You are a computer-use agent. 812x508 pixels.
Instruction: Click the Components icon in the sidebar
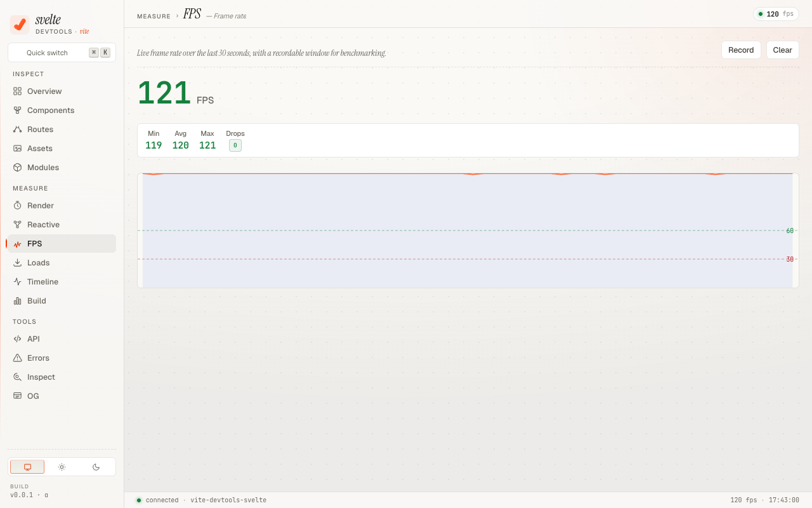point(18,110)
